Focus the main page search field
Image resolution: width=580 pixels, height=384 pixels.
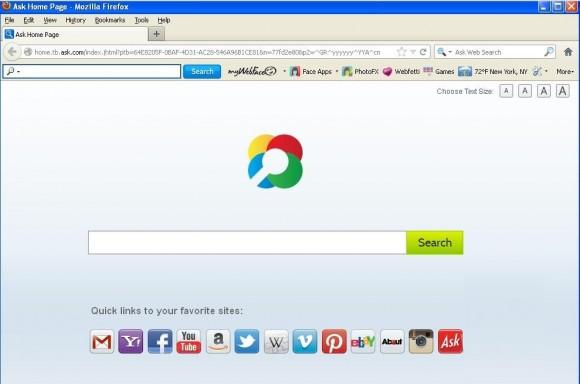[247, 243]
